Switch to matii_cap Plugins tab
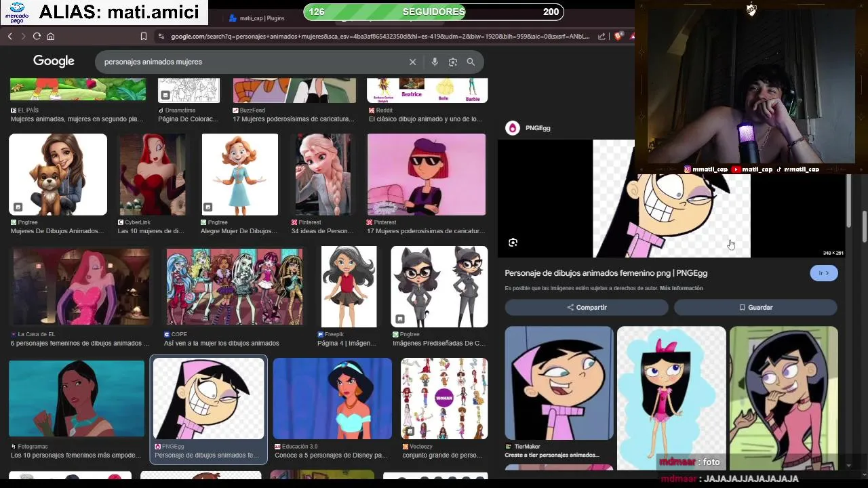This screenshot has height=488, width=868. point(258,18)
